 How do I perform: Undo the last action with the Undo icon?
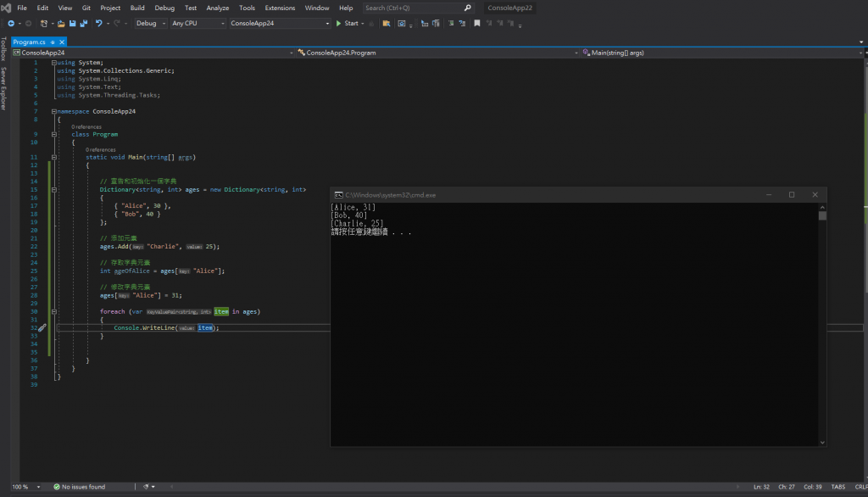click(98, 23)
